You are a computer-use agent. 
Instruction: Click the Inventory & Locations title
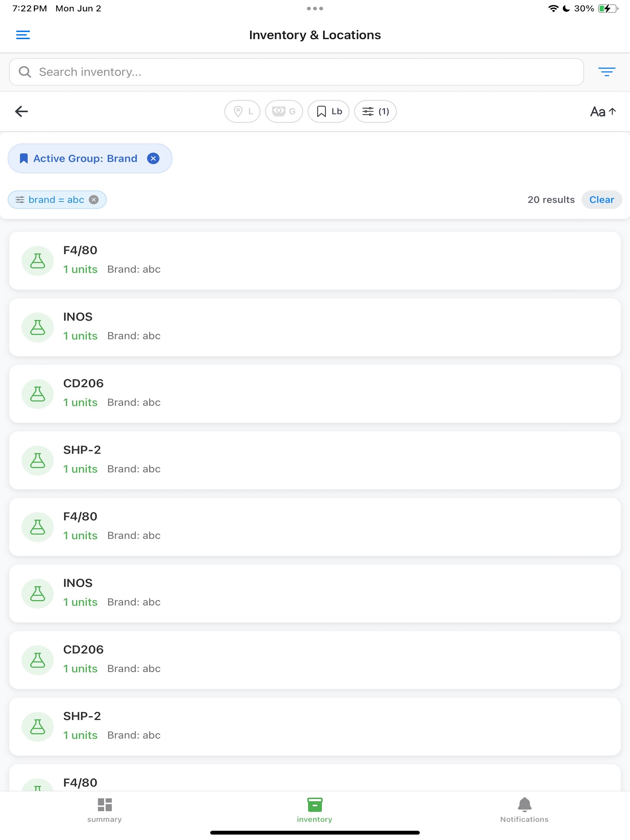pos(315,35)
